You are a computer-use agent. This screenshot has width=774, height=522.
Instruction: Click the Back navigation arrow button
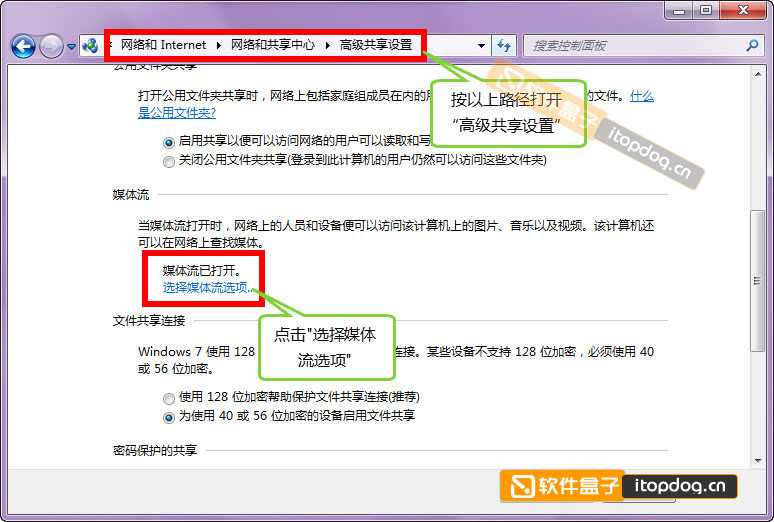click(x=23, y=46)
